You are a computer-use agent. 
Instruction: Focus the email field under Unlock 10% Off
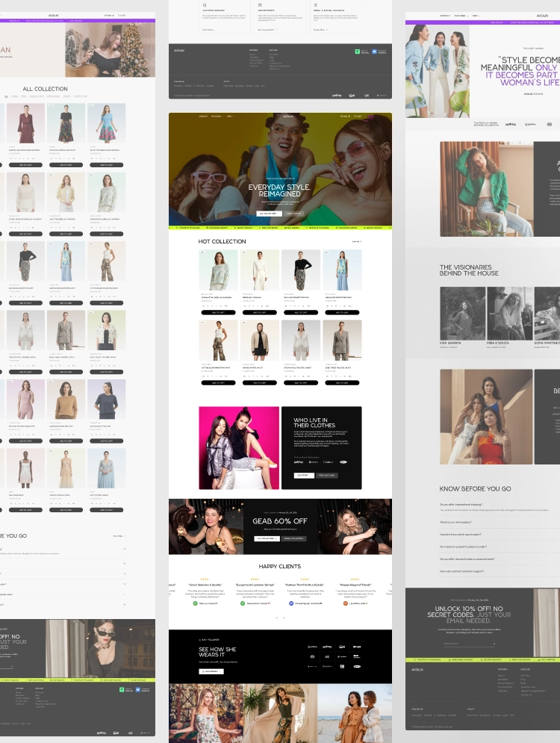[x=469, y=644]
